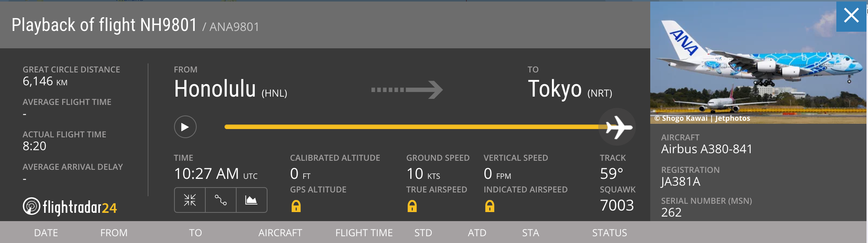
Task: Click the True Airspeed lock icon
Action: click(412, 206)
